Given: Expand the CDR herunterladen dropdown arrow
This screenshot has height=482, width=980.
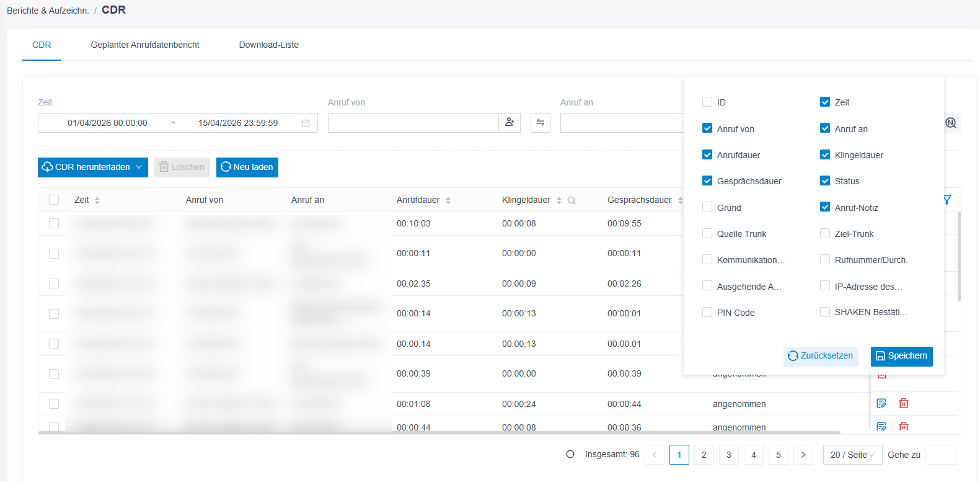Looking at the screenshot, I should (x=139, y=167).
